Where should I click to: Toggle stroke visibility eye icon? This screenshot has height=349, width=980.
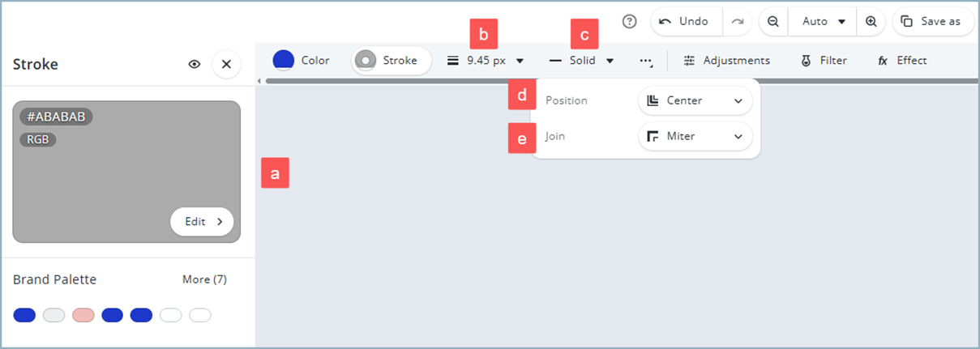[195, 64]
